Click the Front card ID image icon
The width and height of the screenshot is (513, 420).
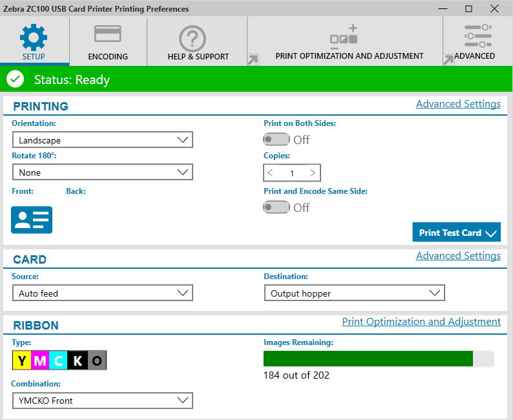click(x=32, y=220)
